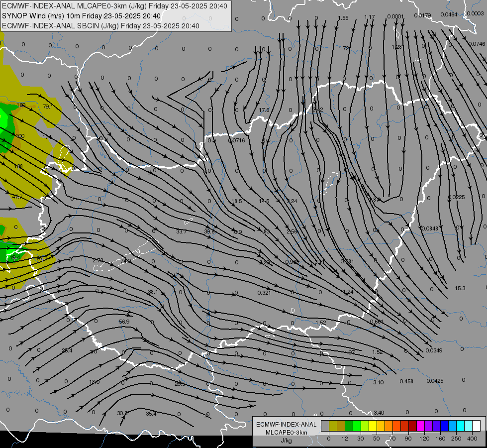This screenshot has height=448, width=487.
Task: Click the legend tick label 250
Action: [x=456, y=439]
